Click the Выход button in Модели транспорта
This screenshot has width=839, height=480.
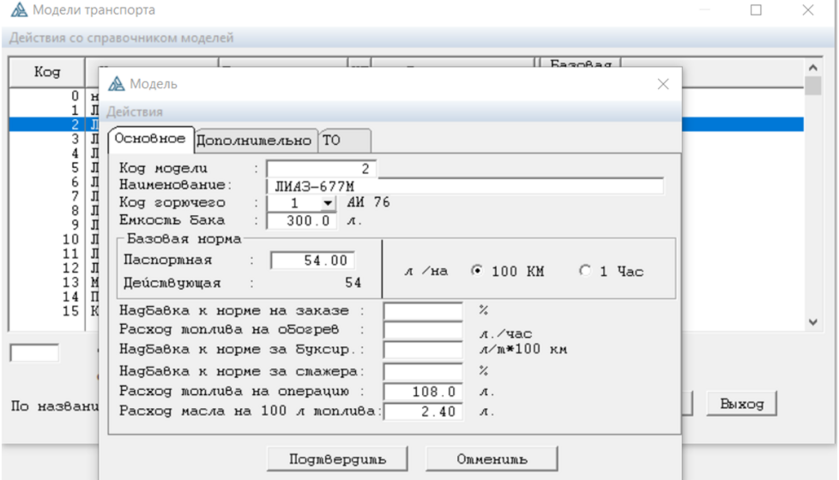pyautogui.click(x=742, y=404)
